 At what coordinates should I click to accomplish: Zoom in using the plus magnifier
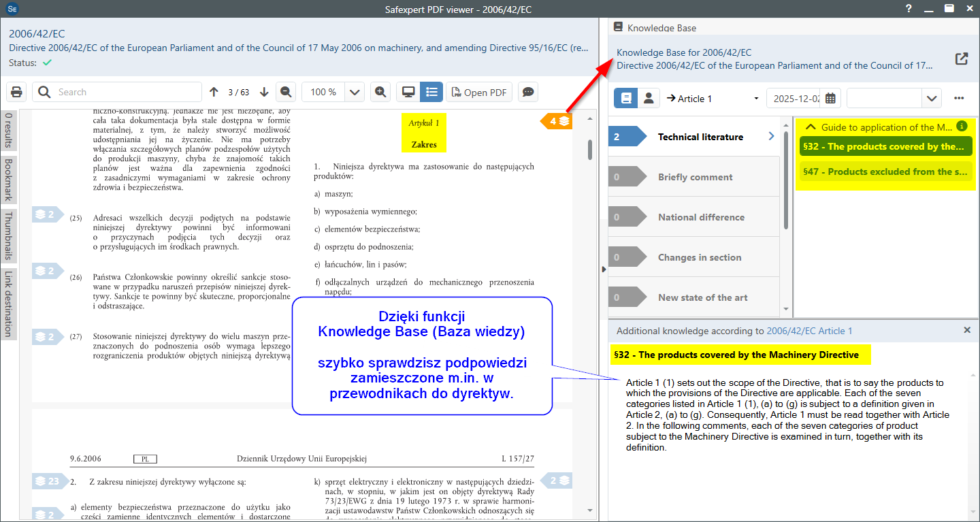point(380,92)
